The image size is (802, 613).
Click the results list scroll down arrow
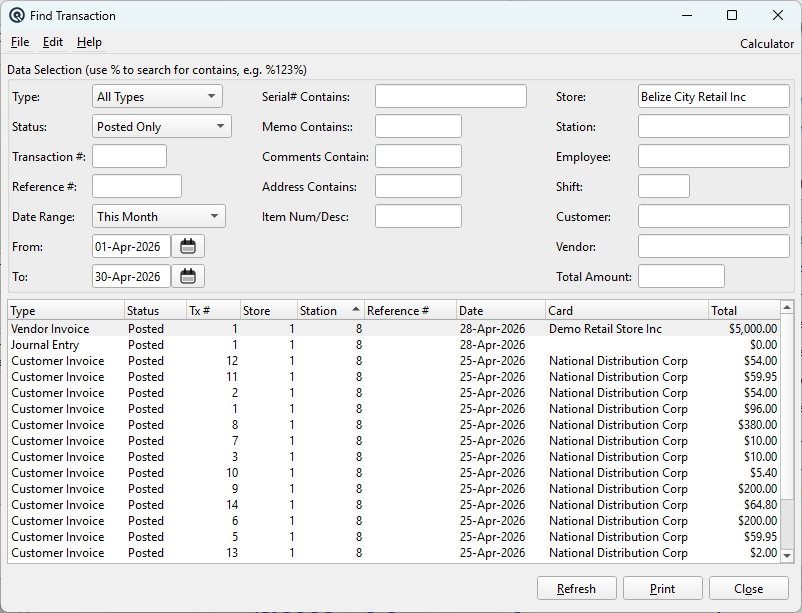(787, 555)
